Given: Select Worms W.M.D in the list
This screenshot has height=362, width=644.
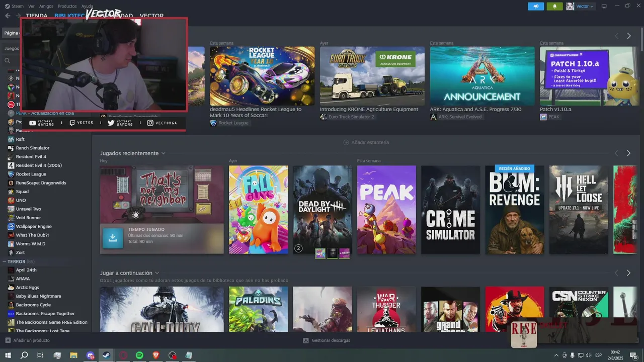Looking at the screenshot, I should (31, 244).
